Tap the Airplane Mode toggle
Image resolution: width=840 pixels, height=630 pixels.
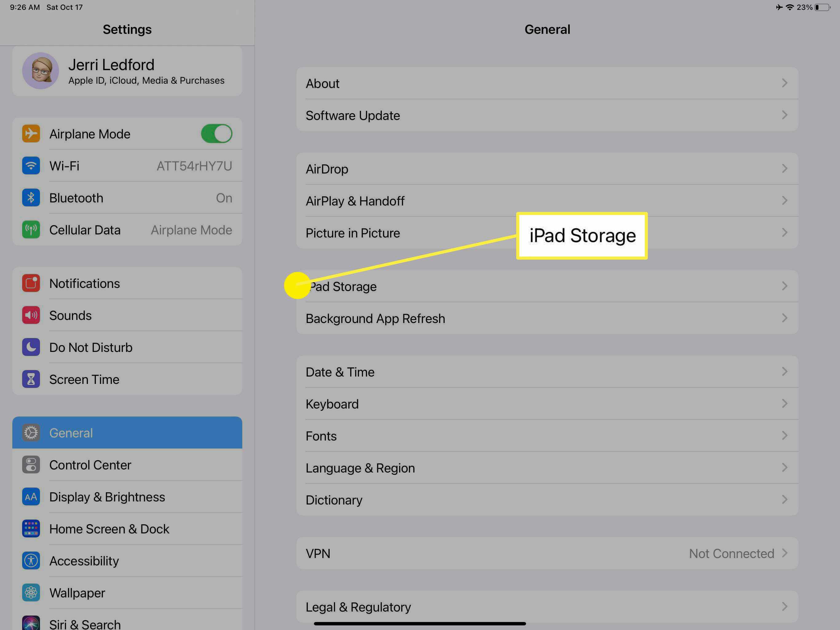216,134
